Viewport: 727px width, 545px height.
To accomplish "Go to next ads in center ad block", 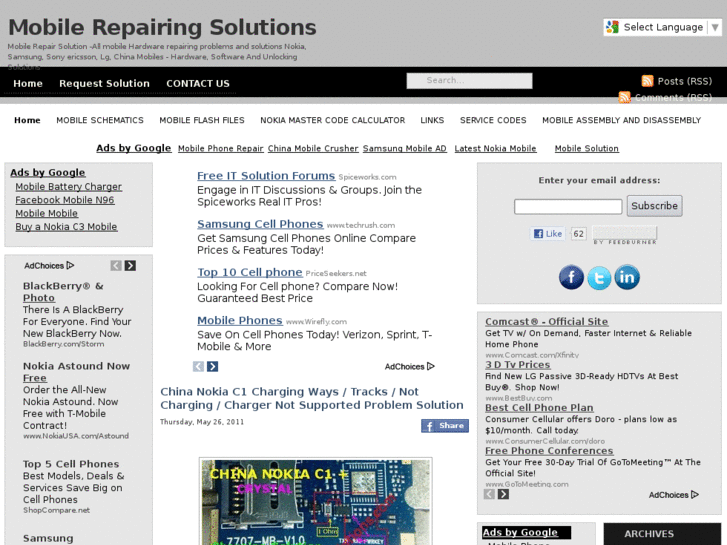I will pyautogui.click(x=212, y=366).
